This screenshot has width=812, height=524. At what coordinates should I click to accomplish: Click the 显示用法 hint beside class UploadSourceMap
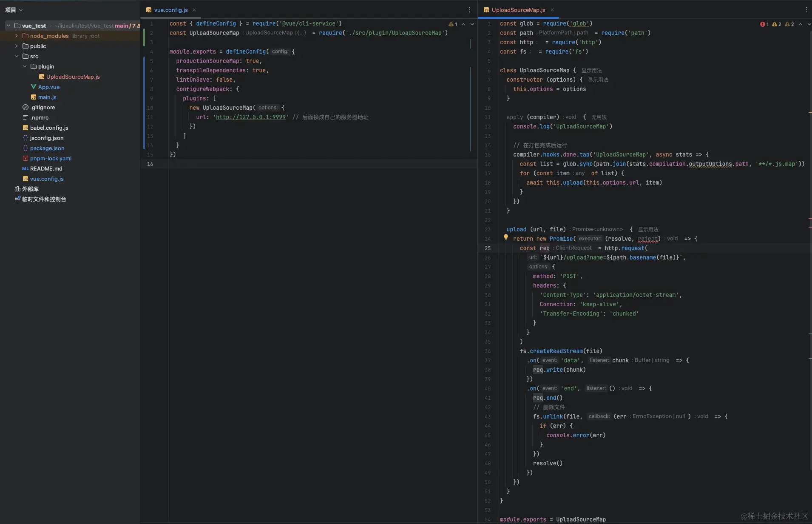(x=591, y=71)
